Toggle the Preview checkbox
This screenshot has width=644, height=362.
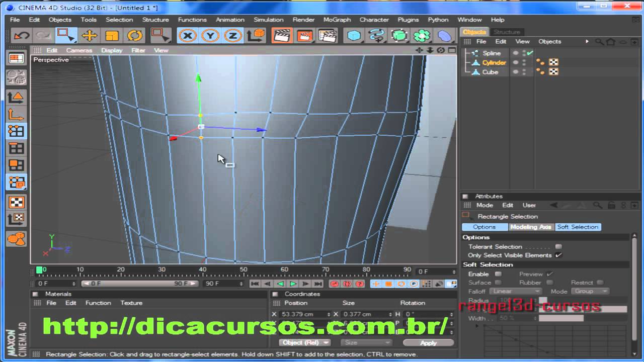coord(549,274)
